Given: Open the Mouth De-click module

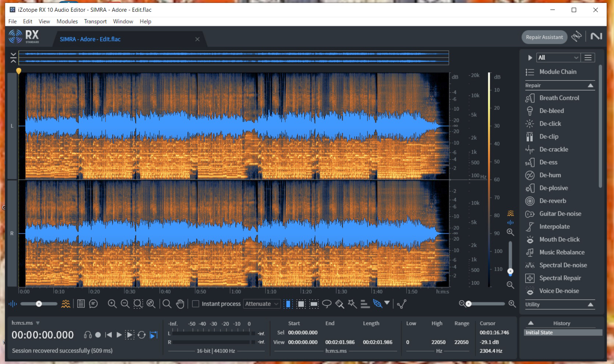Looking at the screenshot, I should (559, 239).
